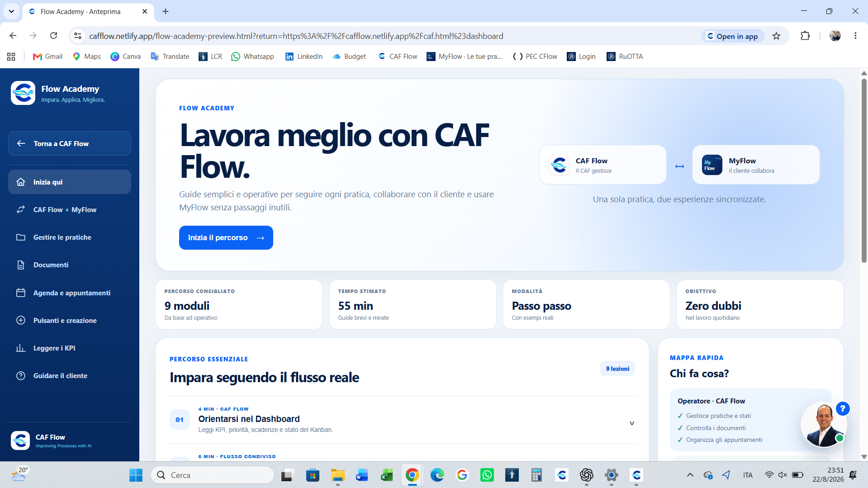Expand lesson 01 Orientarsi nel Dashboard chevron
Screen dimensions: 868x488
(632, 423)
